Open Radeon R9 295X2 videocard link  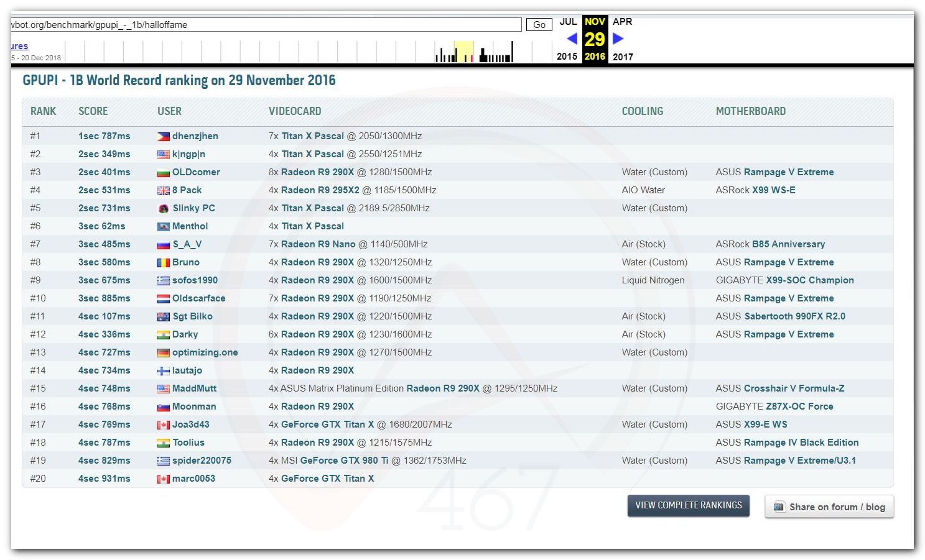point(320,190)
